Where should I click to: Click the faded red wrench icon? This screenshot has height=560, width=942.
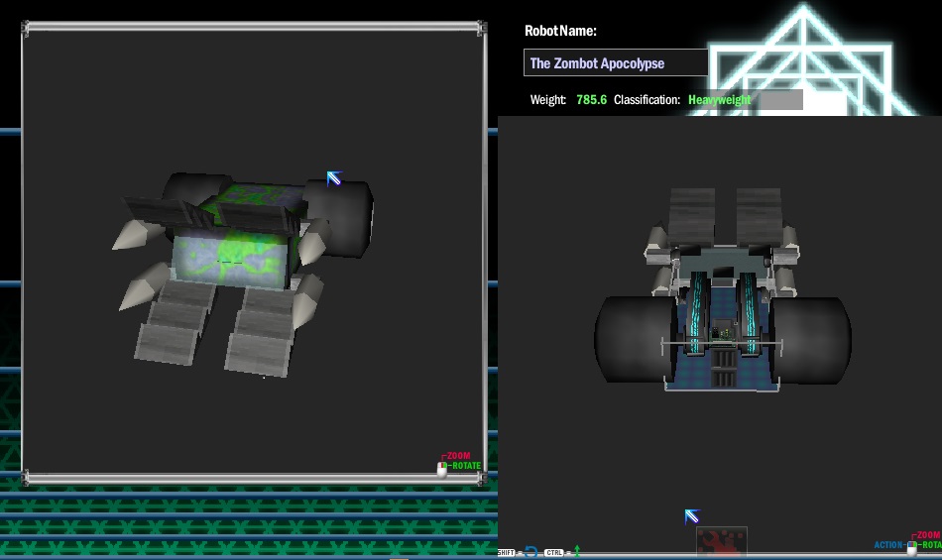point(721,541)
